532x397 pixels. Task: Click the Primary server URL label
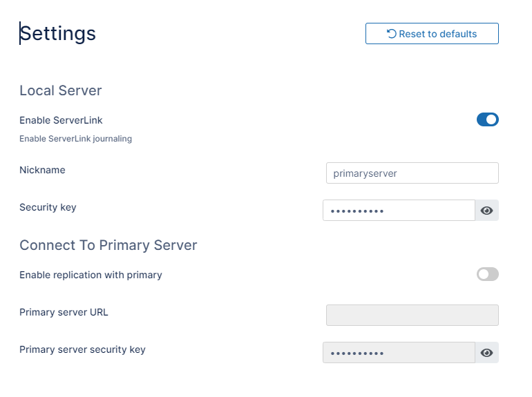point(64,312)
